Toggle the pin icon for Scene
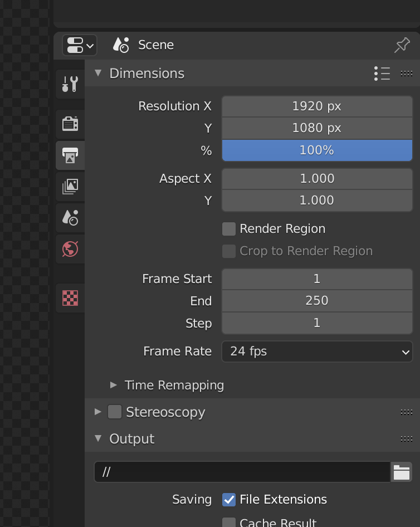This screenshot has width=420, height=527. point(402,45)
